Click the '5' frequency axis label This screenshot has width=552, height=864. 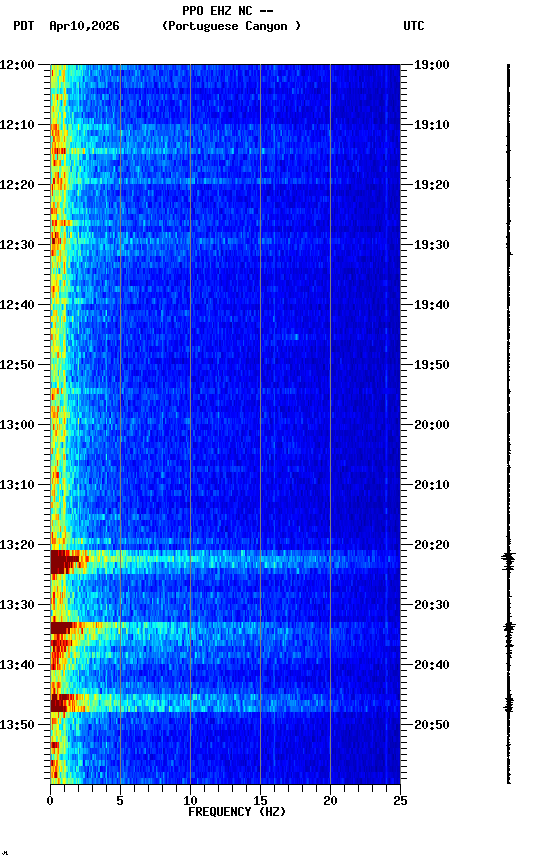click(x=120, y=801)
